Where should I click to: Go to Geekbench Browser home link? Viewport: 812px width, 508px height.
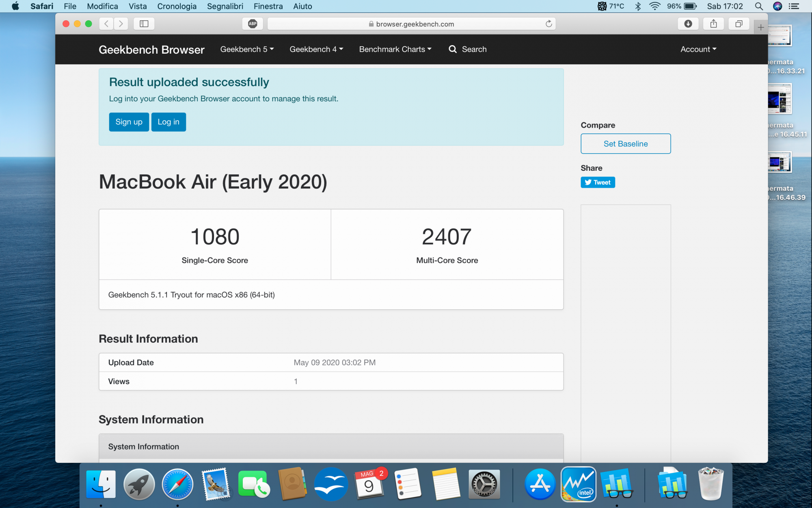click(151, 50)
